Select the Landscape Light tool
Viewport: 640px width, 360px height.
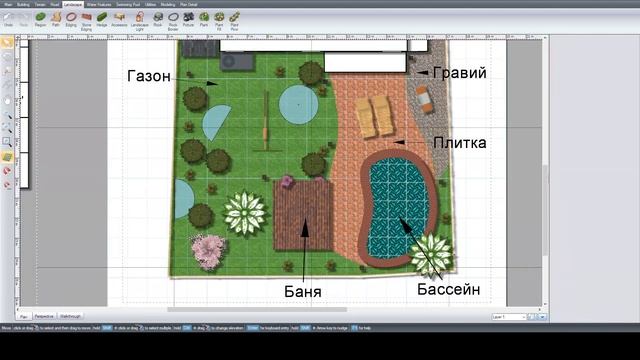(x=140, y=21)
